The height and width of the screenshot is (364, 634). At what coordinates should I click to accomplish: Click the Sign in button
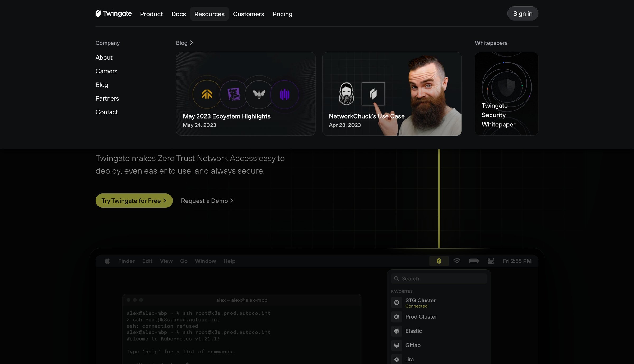(x=523, y=13)
